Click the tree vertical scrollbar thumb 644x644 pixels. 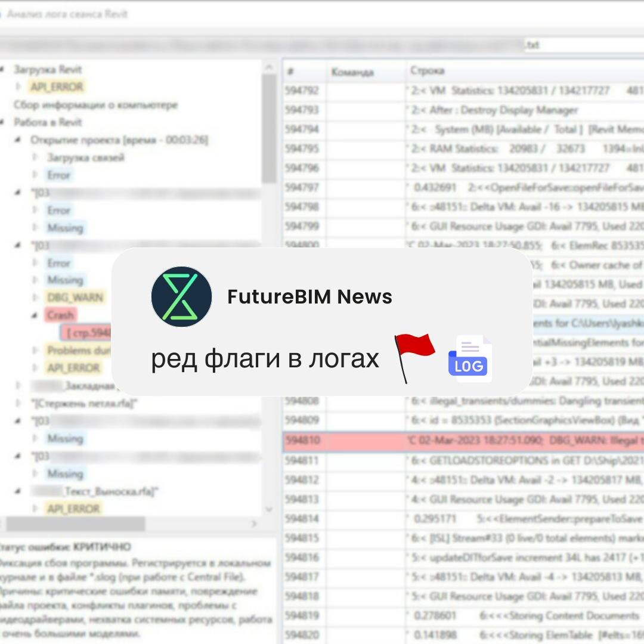coord(269,128)
